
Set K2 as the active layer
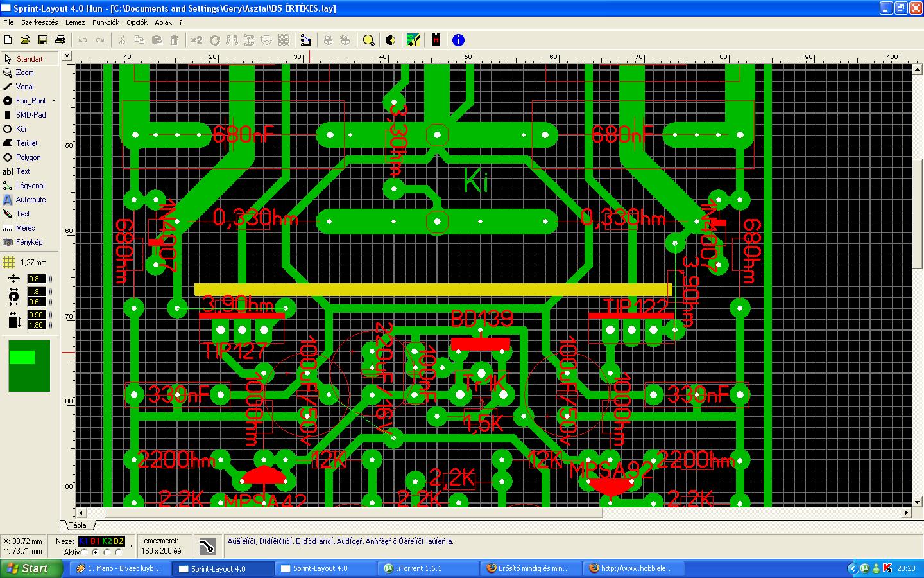click(107, 552)
